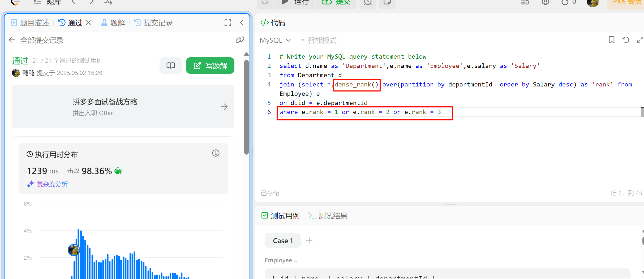The width and height of the screenshot is (644, 279).
Task: Open the user avatar menu
Action: point(593,3)
